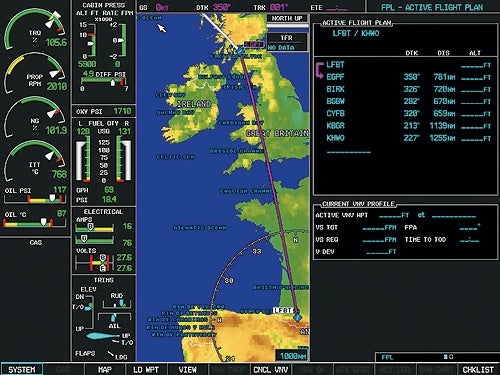Click the TRQ 105.6 readout

point(56,42)
